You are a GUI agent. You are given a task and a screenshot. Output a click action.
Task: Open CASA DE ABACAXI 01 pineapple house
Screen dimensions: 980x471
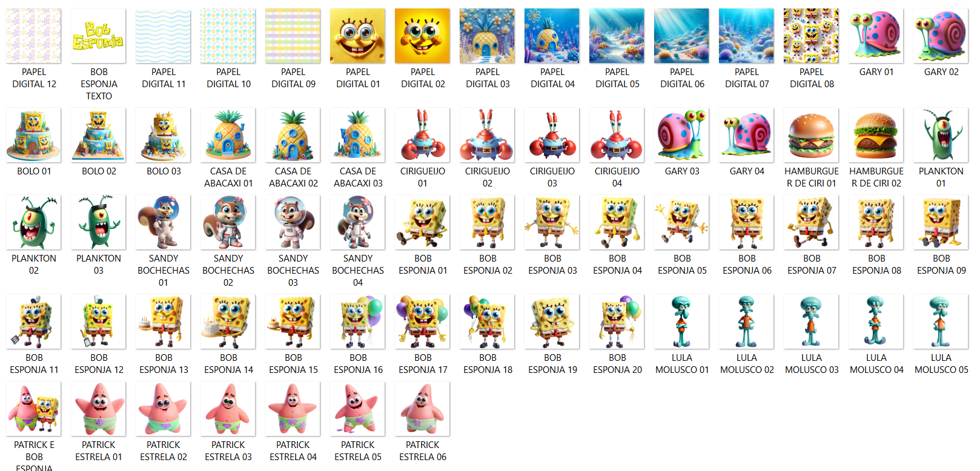point(228,136)
